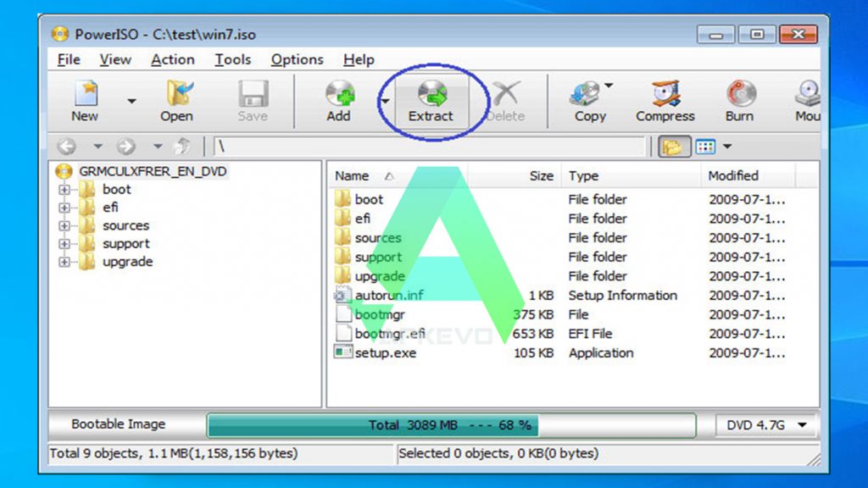The height and width of the screenshot is (488, 868).
Task: Expand the support folder in tree
Action: 64,244
